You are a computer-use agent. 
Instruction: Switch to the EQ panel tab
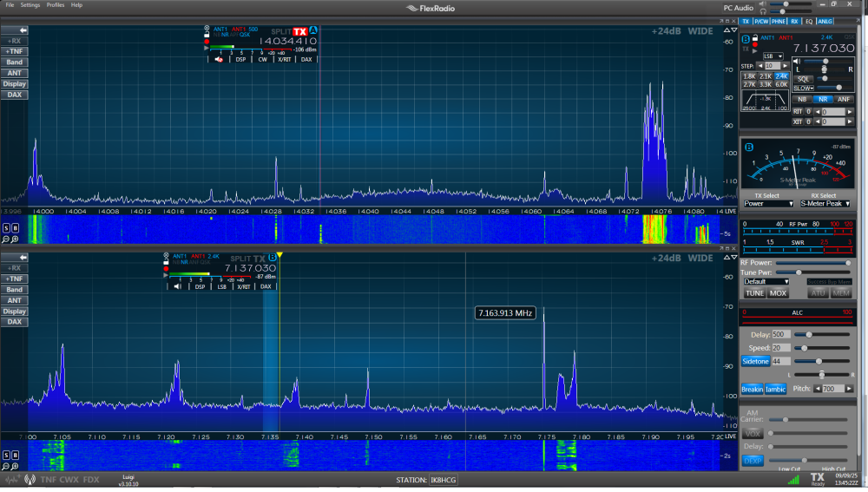[x=809, y=22]
